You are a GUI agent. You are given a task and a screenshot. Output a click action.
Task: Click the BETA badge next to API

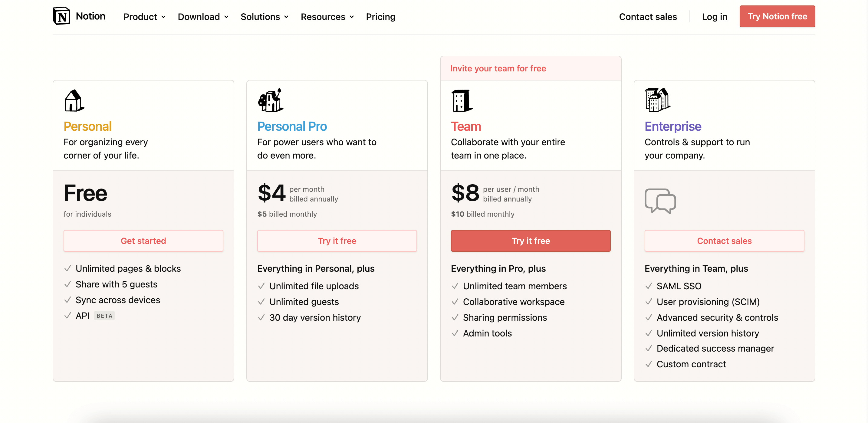[104, 316]
